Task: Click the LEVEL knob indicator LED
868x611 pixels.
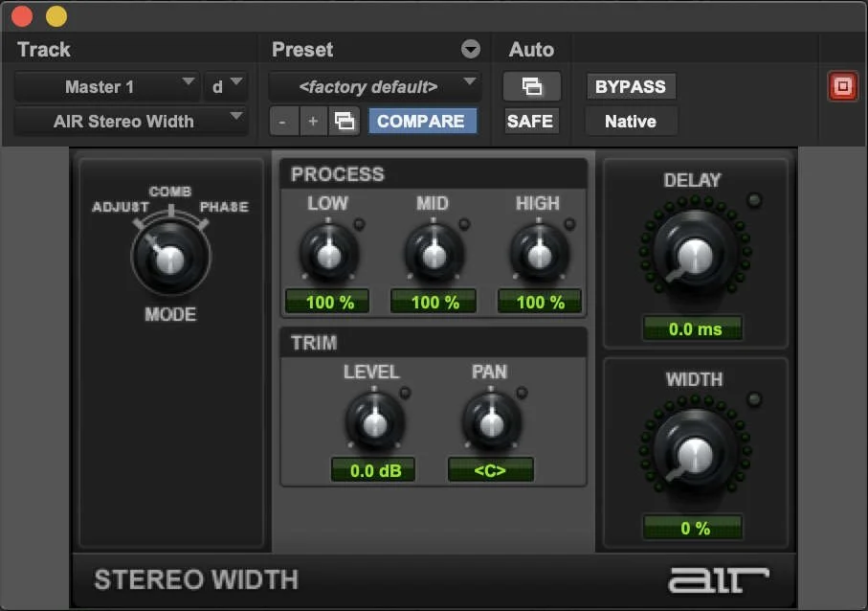Action: coord(405,393)
